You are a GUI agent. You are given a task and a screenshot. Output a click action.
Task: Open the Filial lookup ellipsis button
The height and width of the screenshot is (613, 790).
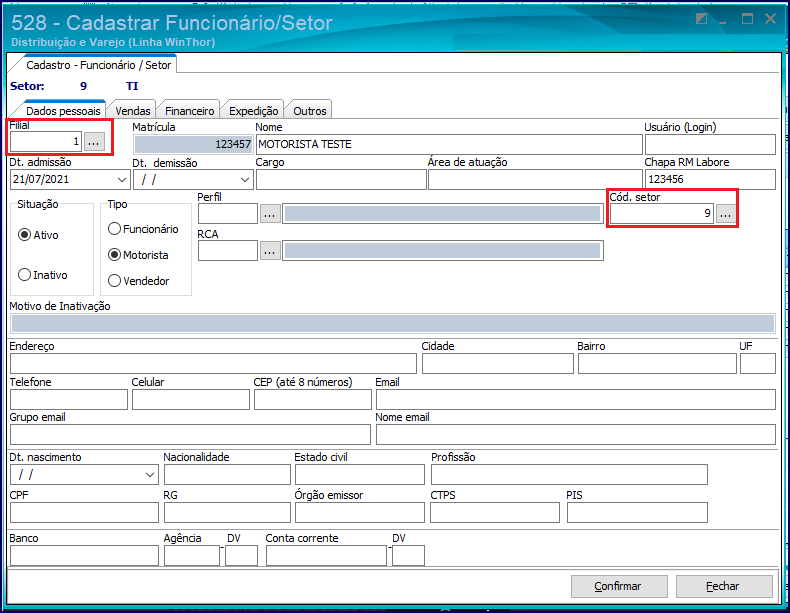[x=94, y=142]
